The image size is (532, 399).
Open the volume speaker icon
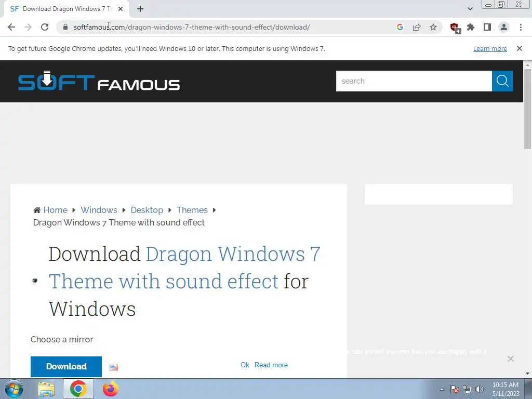pyautogui.click(x=480, y=389)
